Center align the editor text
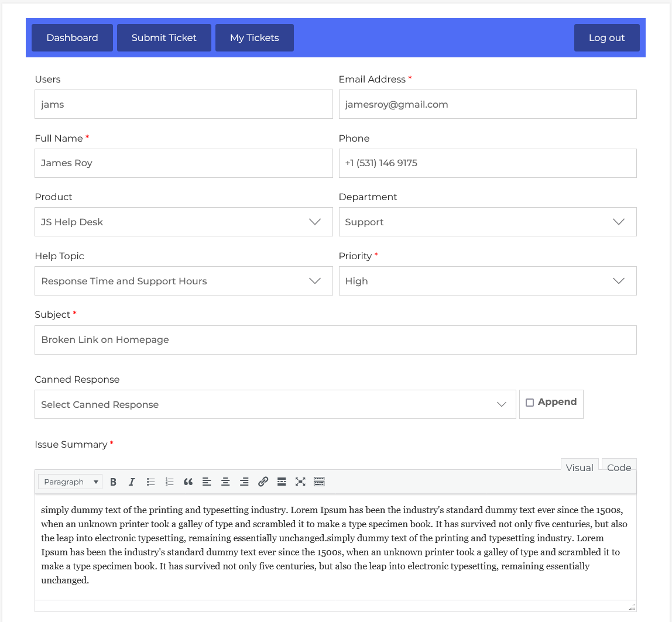Screen dimensions: 672x622 [x=225, y=482]
